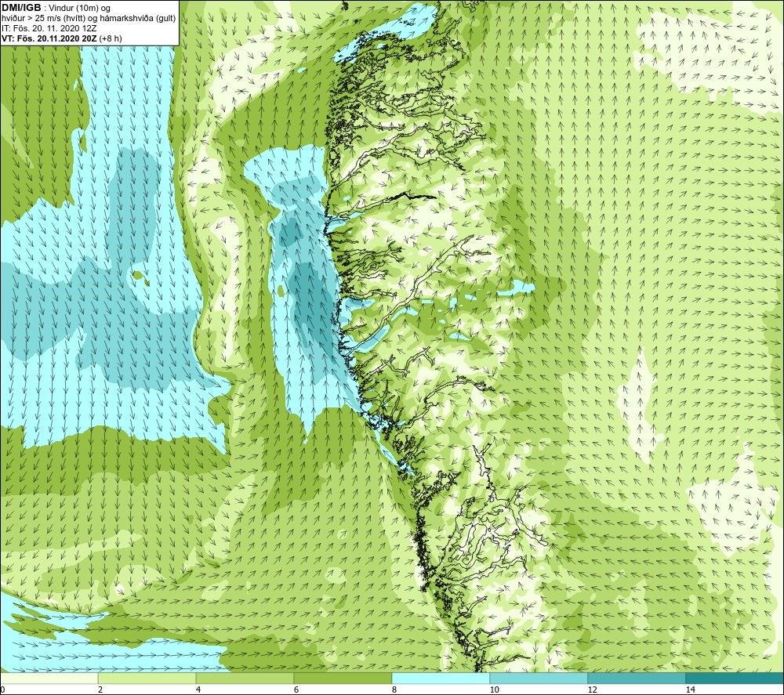This screenshot has width=784, height=695.
Task: Click the IT: Fös. 20. 11. 2020 12Z line
Action: click(x=49, y=28)
